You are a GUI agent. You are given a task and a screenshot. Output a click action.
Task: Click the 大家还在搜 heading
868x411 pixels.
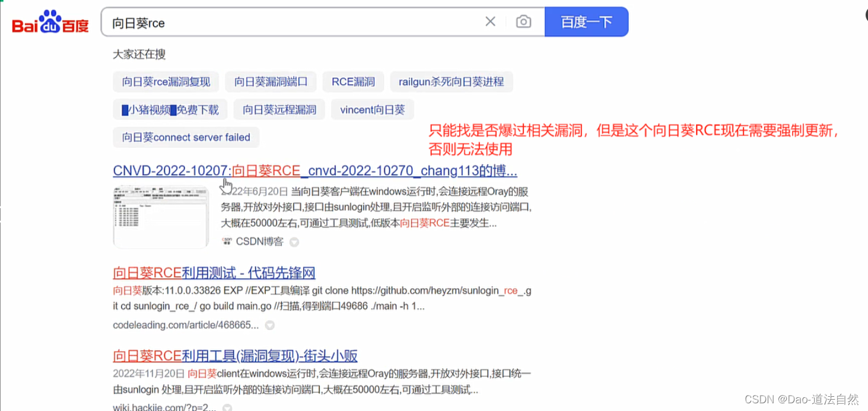[139, 54]
